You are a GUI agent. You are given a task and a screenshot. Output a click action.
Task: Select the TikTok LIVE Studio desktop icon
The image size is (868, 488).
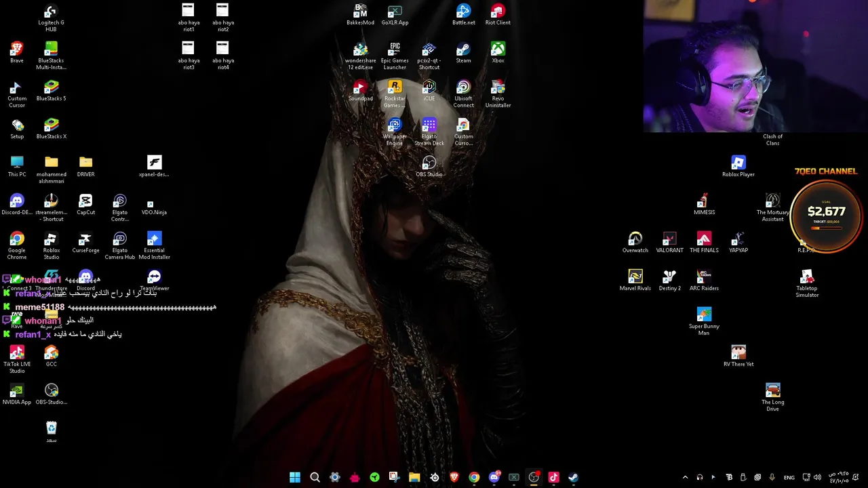(17, 359)
